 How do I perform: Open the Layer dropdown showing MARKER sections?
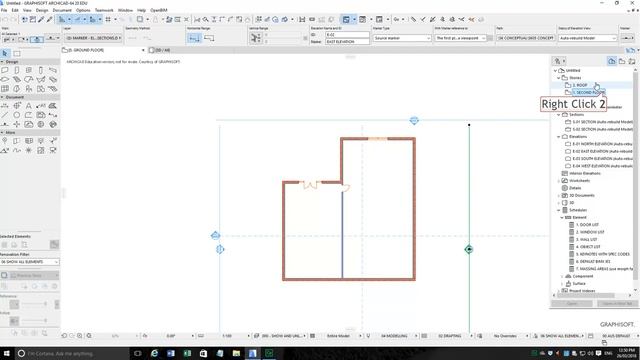[93, 38]
